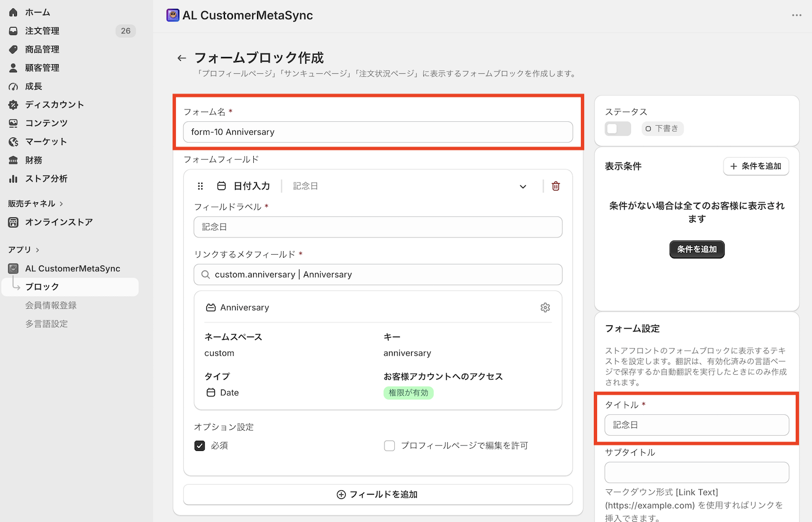Click the 26 orders count badge
Screen dimensions: 812x522
[126, 31]
